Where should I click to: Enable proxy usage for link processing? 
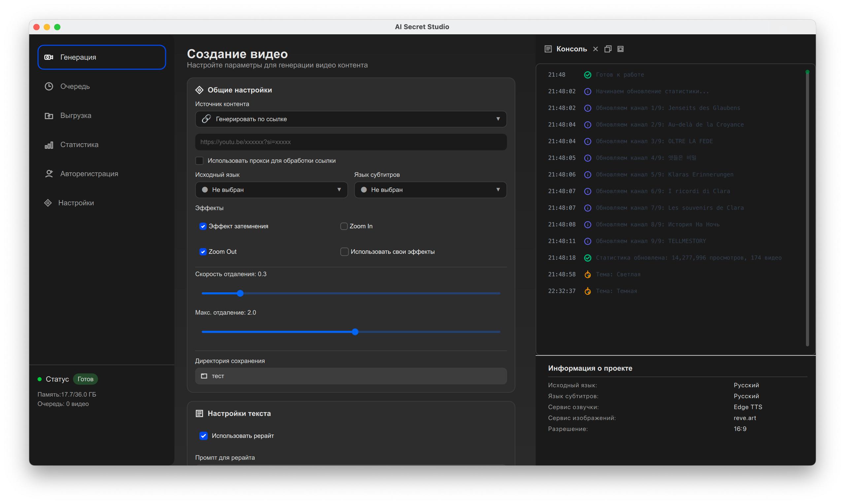(x=200, y=161)
